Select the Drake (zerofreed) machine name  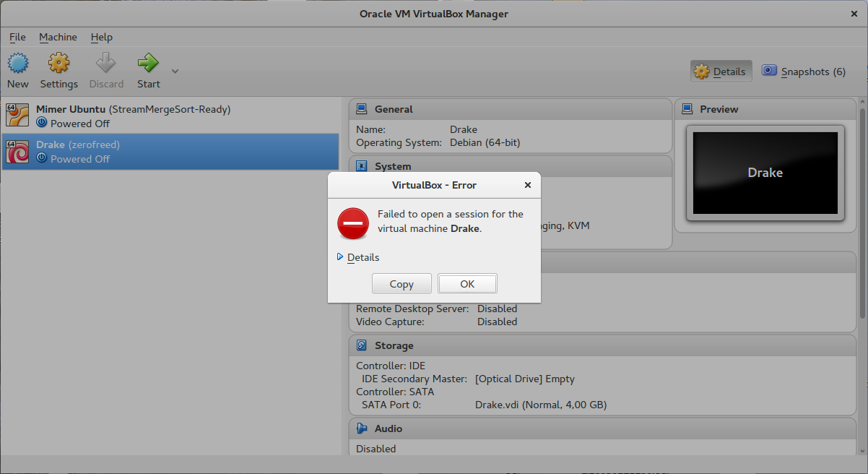[78, 145]
